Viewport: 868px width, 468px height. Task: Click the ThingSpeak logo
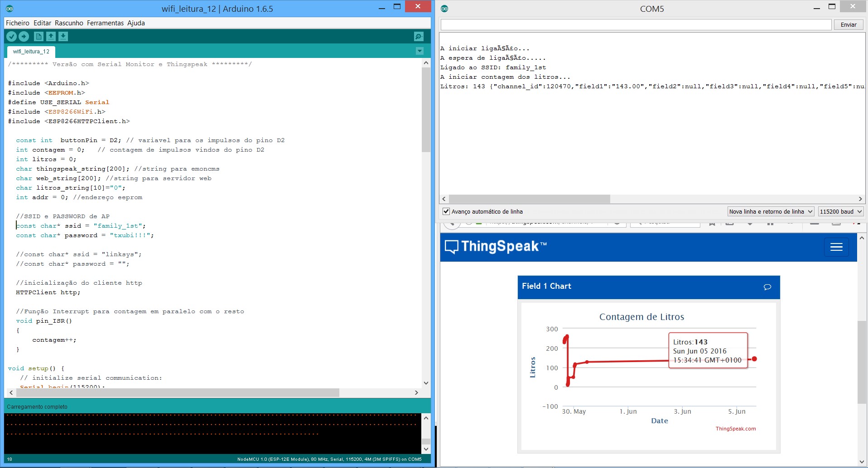pyautogui.click(x=496, y=247)
